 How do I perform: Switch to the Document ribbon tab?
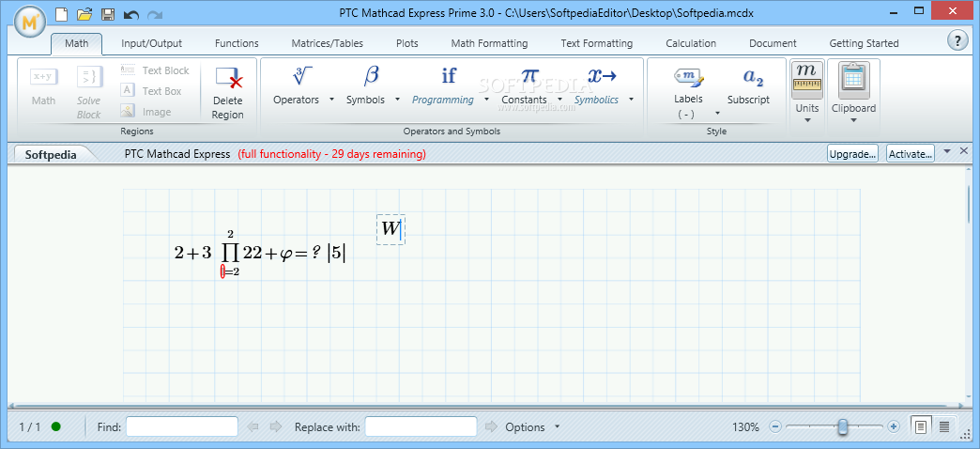tap(773, 43)
